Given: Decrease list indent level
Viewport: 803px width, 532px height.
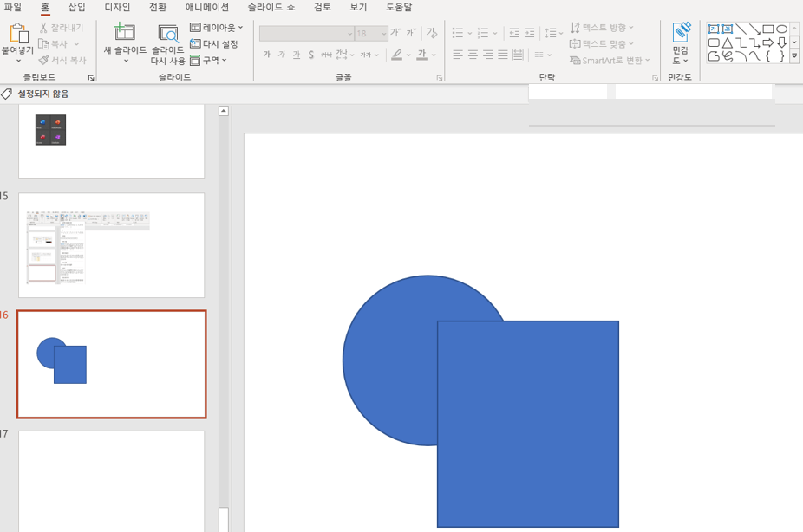Looking at the screenshot, I should tap(514, 33).
